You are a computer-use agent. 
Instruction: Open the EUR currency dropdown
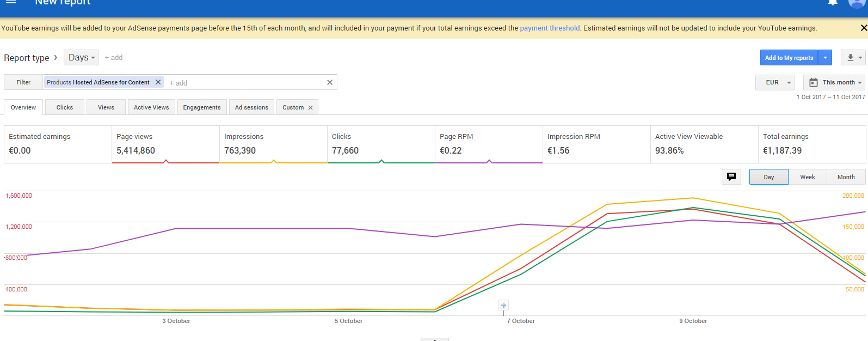[775, 83]
